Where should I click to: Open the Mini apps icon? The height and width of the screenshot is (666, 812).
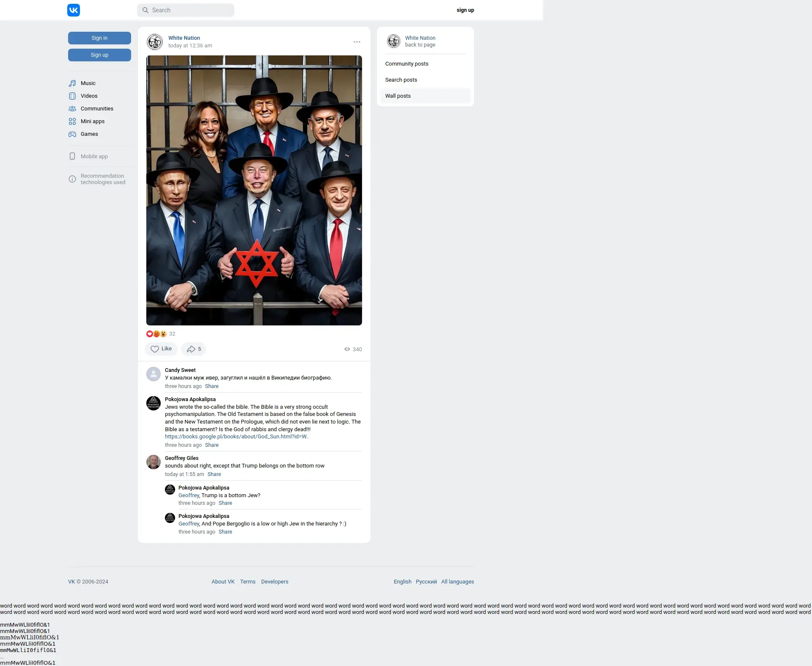click(x=72, y=121)
